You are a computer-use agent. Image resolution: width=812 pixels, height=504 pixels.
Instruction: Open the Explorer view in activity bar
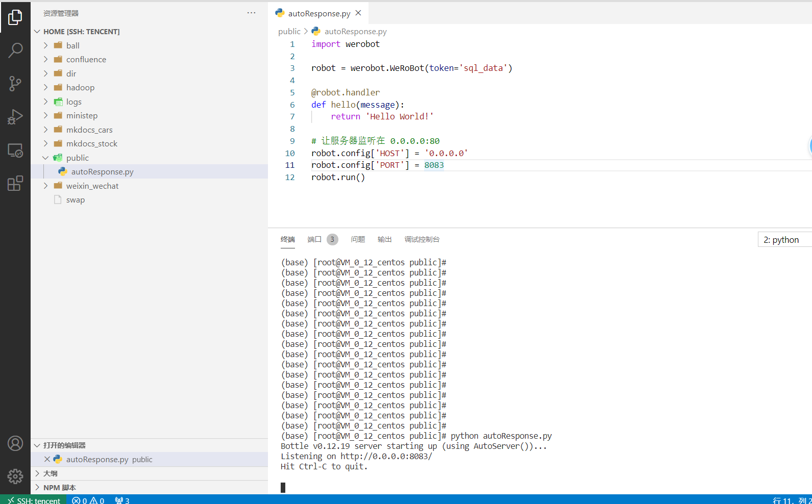[x=15, y=17]
